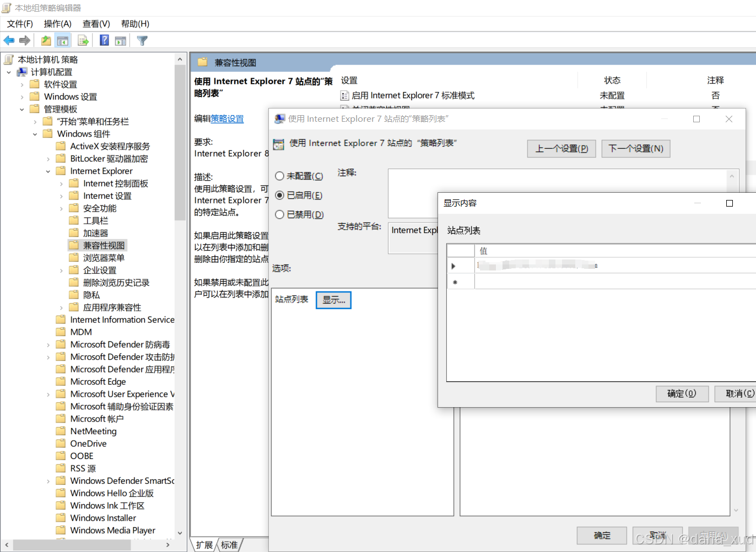Viewport: 756px width, 552px height.
Task: Open the 操作(A) menu
Action: click(58, 24)
